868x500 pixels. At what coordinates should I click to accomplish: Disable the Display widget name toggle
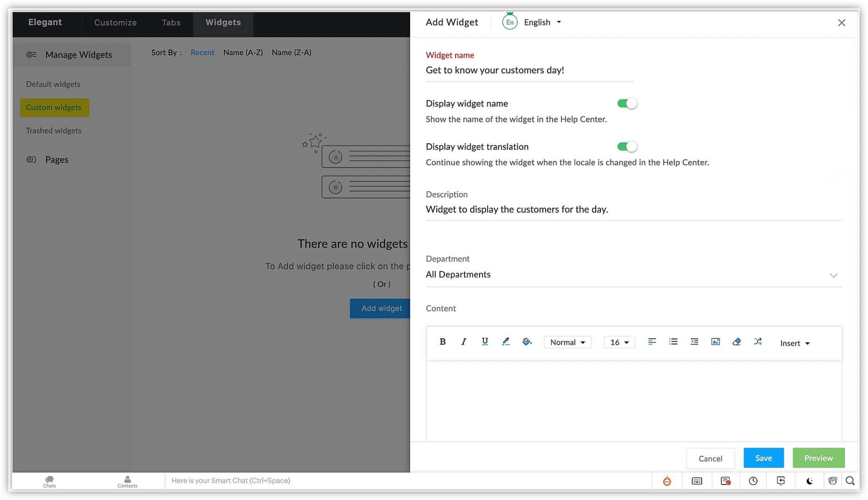(627, 103)
